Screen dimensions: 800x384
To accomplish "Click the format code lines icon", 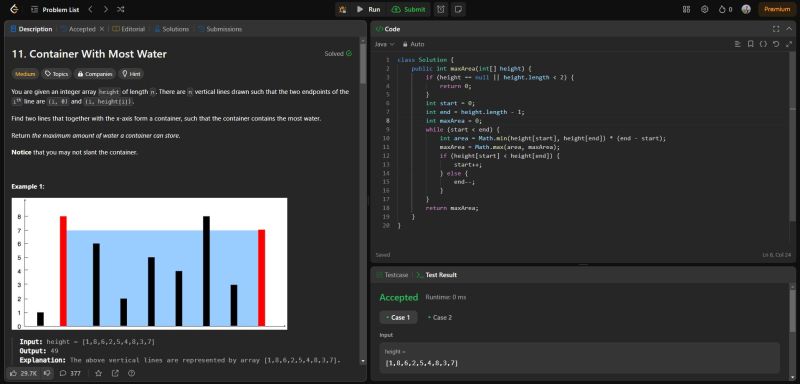I will [x=737, y=44].
